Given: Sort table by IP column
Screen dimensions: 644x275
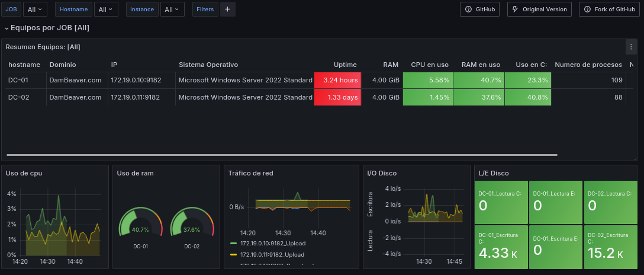Looking at the screenshot, I should [114, 65].
